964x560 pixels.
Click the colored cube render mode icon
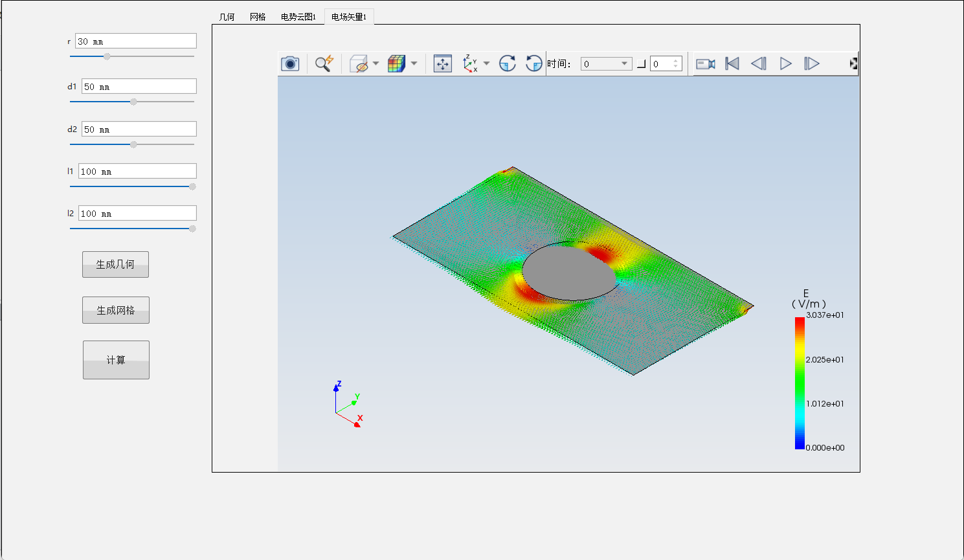[396, 63]
